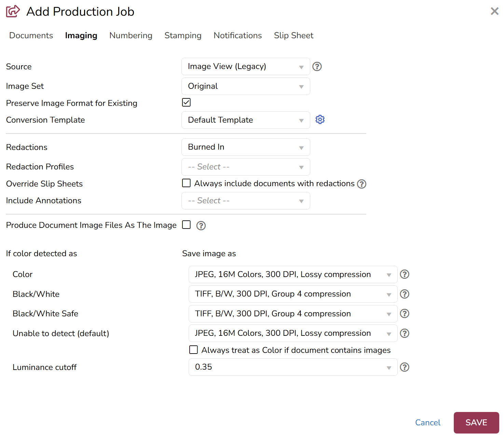Viewport: 504px width, 440px height.
Task: Check Always treat as Color option
Action: click(x=193, y=350)
